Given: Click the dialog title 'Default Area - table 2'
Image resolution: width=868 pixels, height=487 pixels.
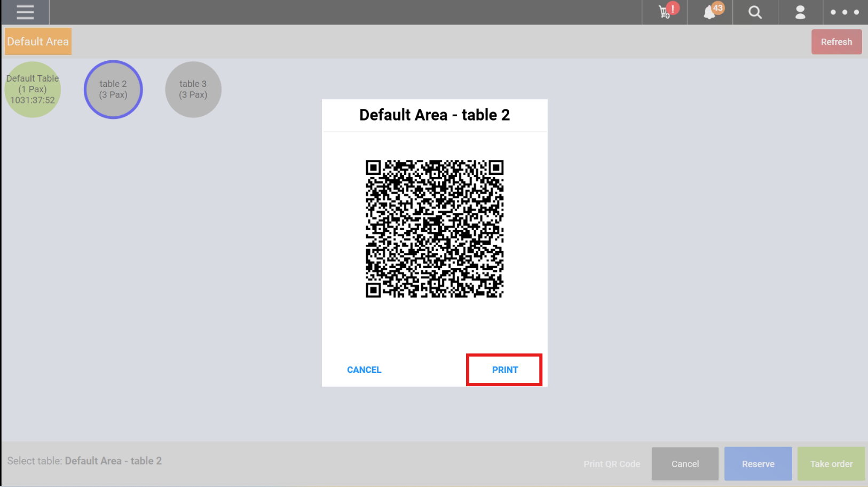Looking at the screenshot, I should [435, 115].
